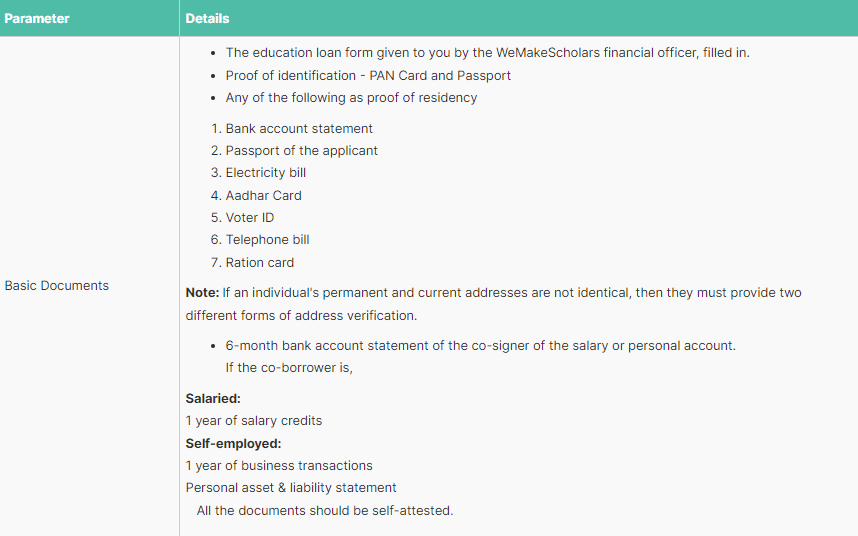Click the bold Salaried: heading
858x536 pixels.
coord(213,398)
